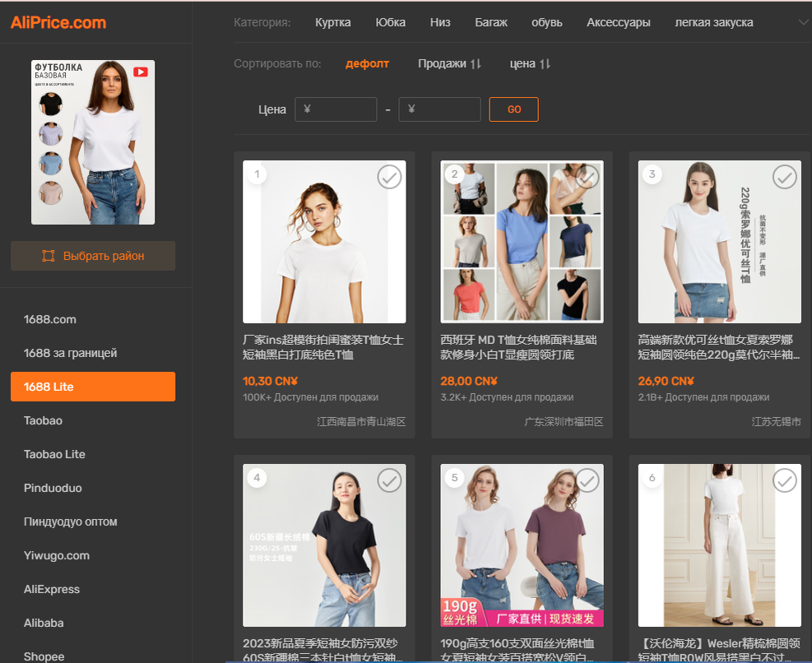Screen dimensions: 812x663
Task: Open the 西班牙 MD T恤 product title
Action: tap(518, 347)
